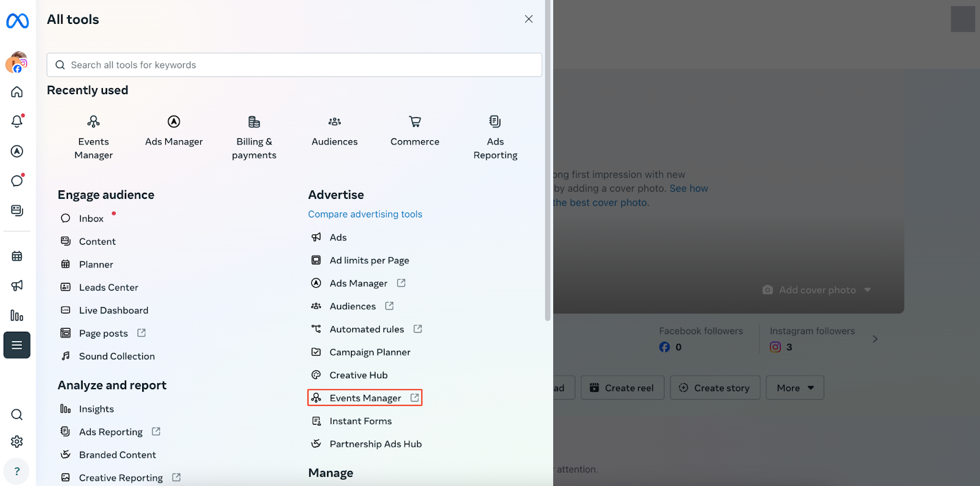Click the Inbox chat bubble sidebar icon
Image resolution: width=980 pixels, height=486 pixels.
(17, 181)
